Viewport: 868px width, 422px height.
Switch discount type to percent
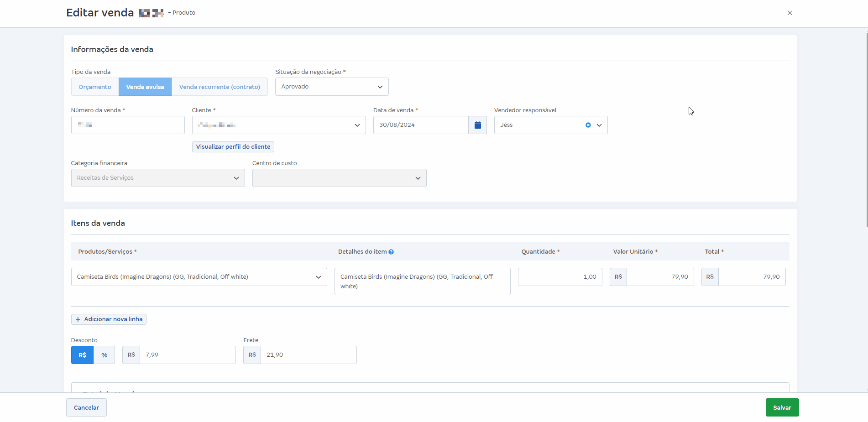(105, 355)
